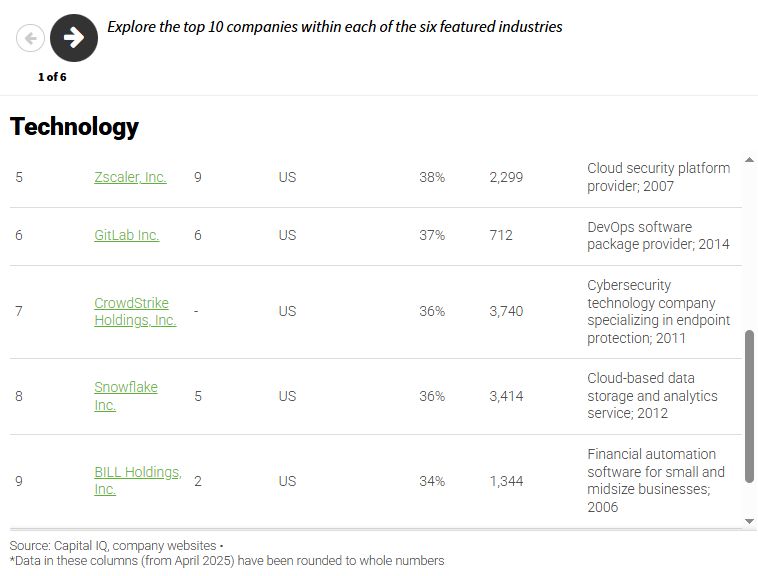Click the previous industry arrow button
Screen dimensions: 758x576
[x=30, y=38]
